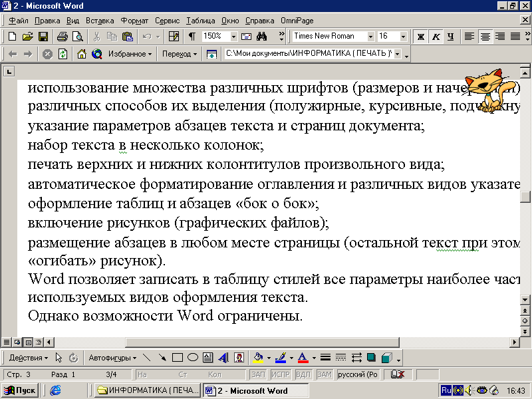Undo the last action
The height and width of the screenshot is (399, 532).
146,37
